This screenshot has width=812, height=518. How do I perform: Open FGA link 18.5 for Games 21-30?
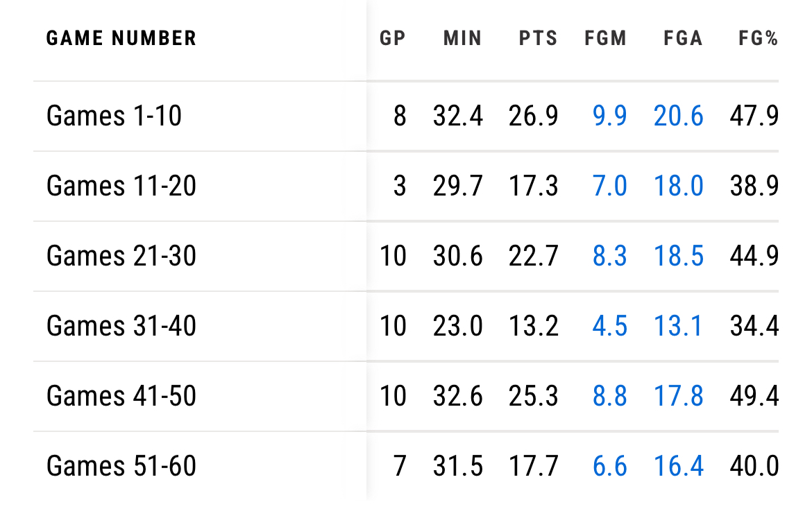(678, 256)
